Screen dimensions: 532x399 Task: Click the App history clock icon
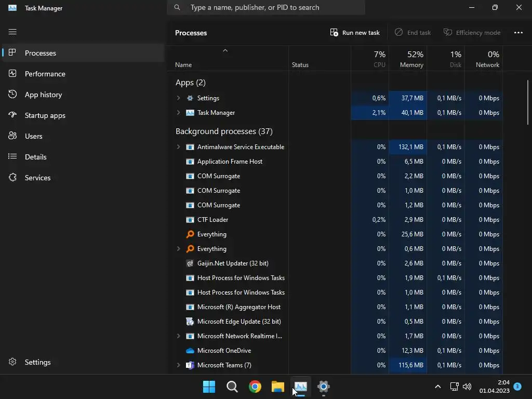[x=12, y=95]
